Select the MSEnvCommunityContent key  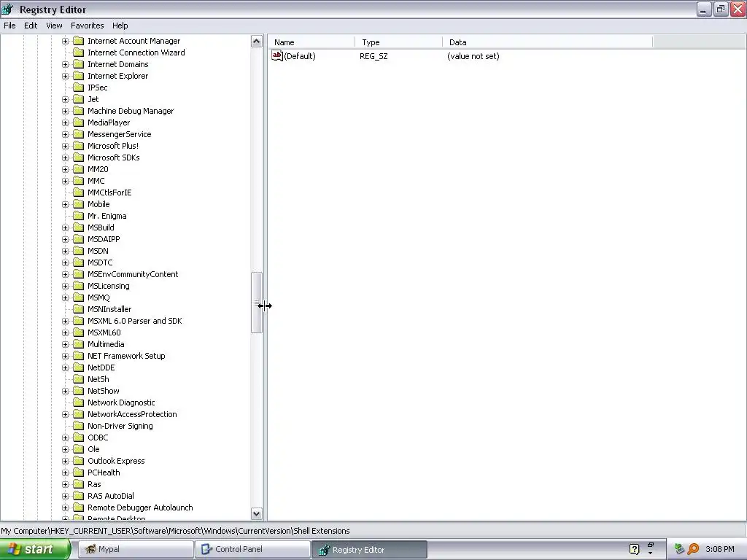coord(133,274)
